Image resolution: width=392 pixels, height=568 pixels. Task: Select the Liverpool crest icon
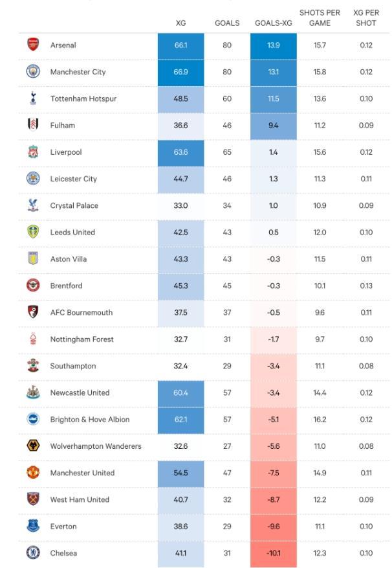pyautogui.click(x=33, y=152)
